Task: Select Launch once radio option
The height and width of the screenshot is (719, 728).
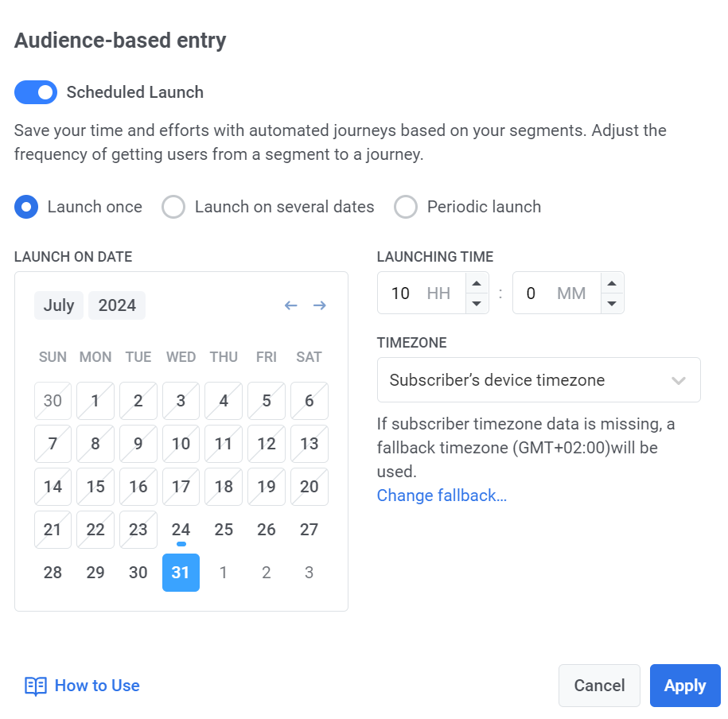Action: 26,207
